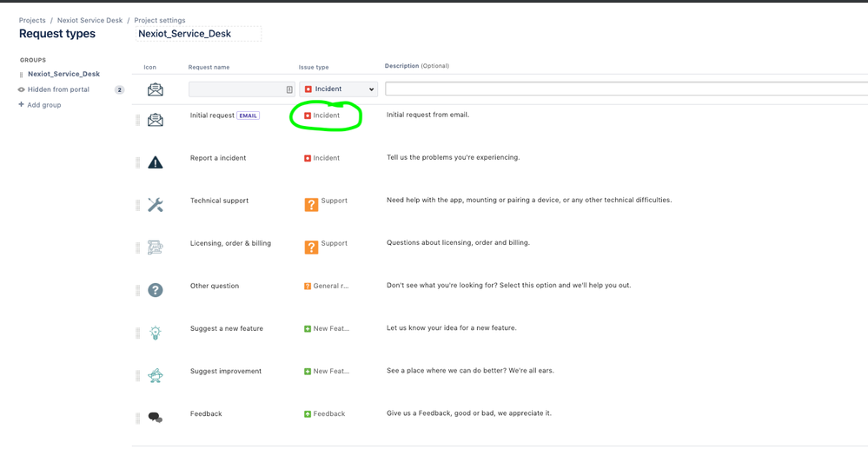Click the wrench icon for Technical support
The image size is (868, 462).
[155, 205]
